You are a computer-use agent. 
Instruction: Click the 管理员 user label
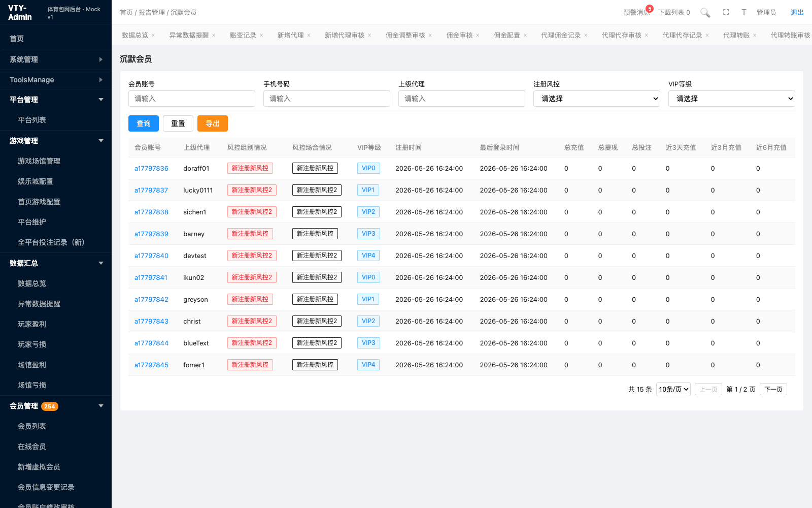pos(766,12)
